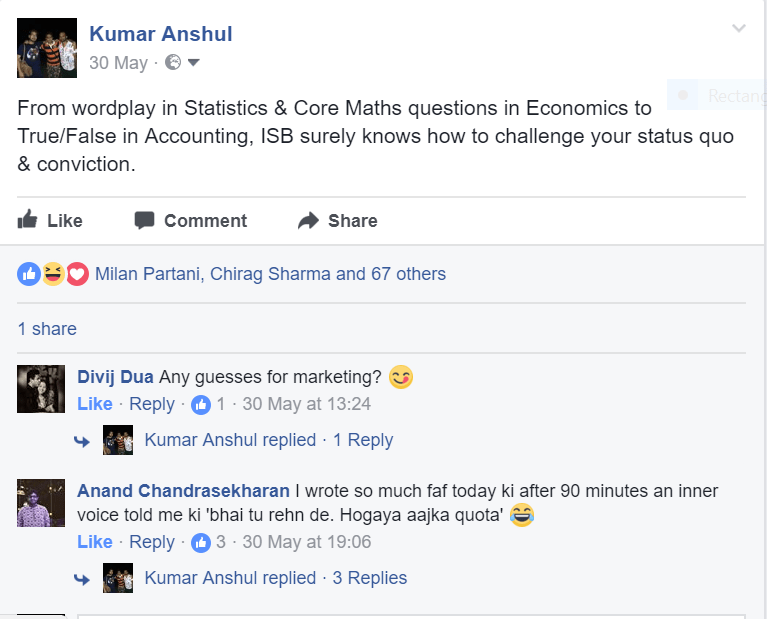Click the Share arrow icon
767x619 pixels.
coord(308,221)
